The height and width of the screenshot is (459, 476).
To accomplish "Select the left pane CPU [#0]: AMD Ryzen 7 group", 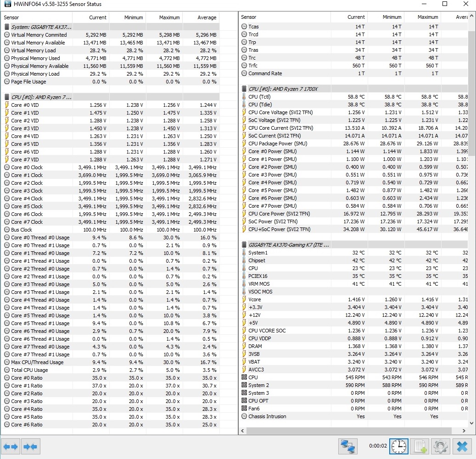I will click(111, 97).
